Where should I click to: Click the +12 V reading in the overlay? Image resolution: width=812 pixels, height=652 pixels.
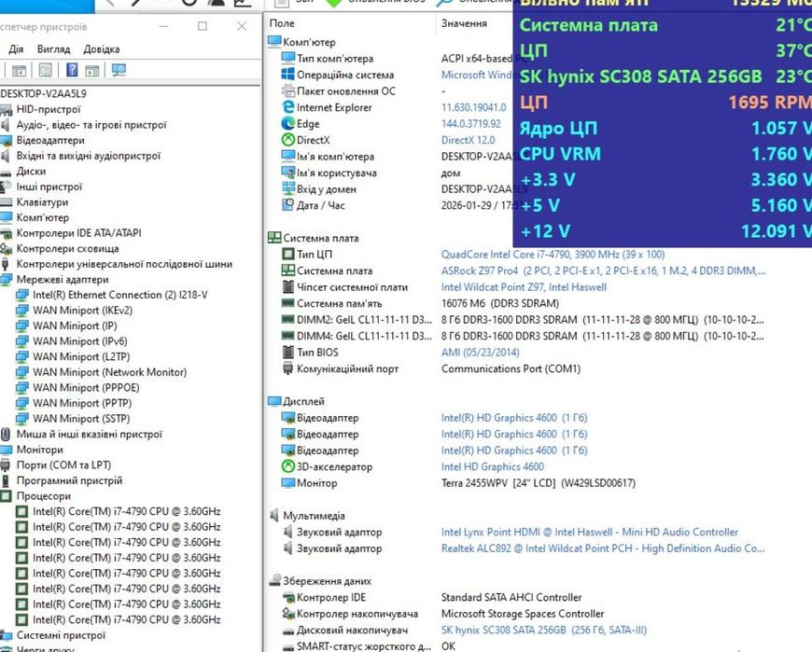[665, 230]
